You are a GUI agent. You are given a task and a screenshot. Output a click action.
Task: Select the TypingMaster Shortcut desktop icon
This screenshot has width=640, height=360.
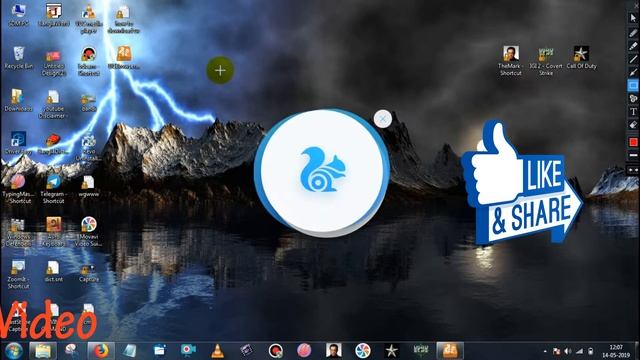(x=18, y=189)
